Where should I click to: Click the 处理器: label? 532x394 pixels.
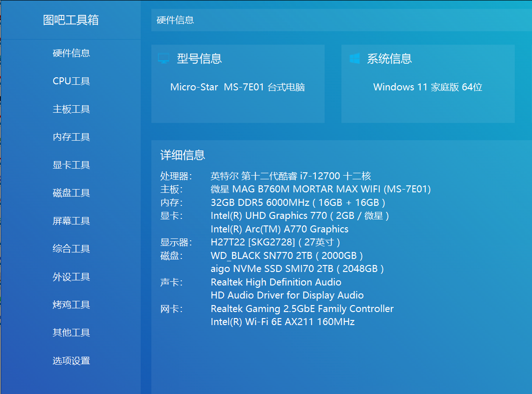pos(176,177)
